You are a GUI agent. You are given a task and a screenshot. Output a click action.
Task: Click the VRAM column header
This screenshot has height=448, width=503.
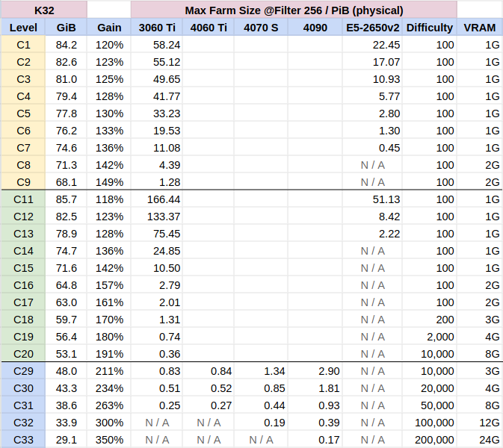[480, 27]
